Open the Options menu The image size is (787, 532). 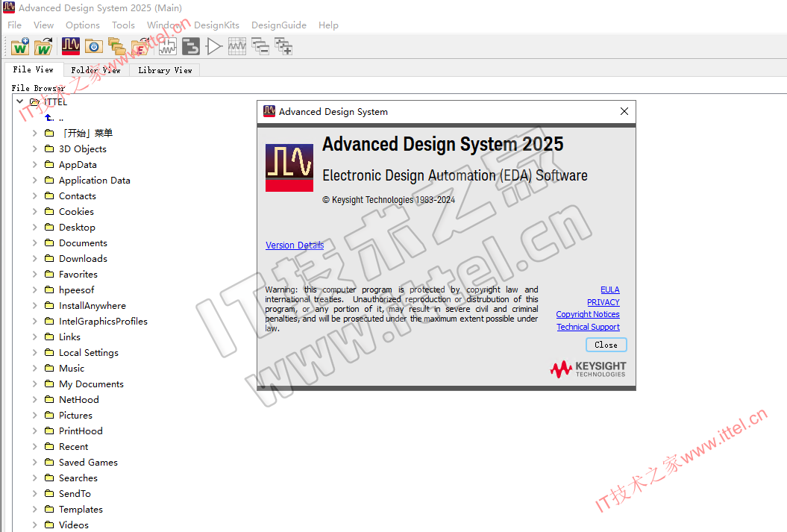point(83,25)
